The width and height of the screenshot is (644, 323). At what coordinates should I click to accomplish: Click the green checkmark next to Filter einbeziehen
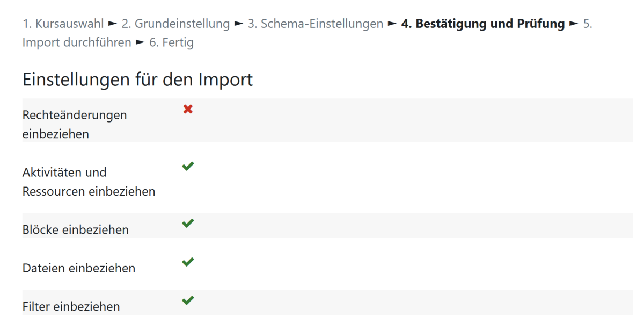click(x=188, y=300)
